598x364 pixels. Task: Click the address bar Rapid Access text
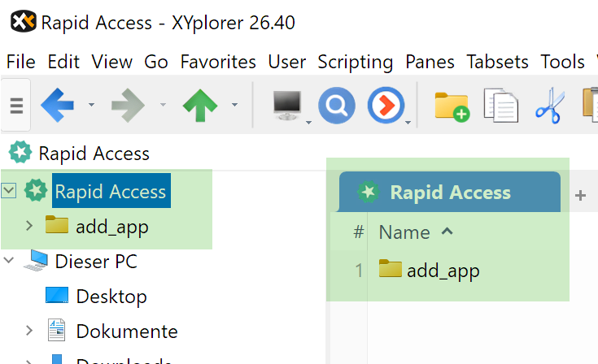[x=94, y=154]
